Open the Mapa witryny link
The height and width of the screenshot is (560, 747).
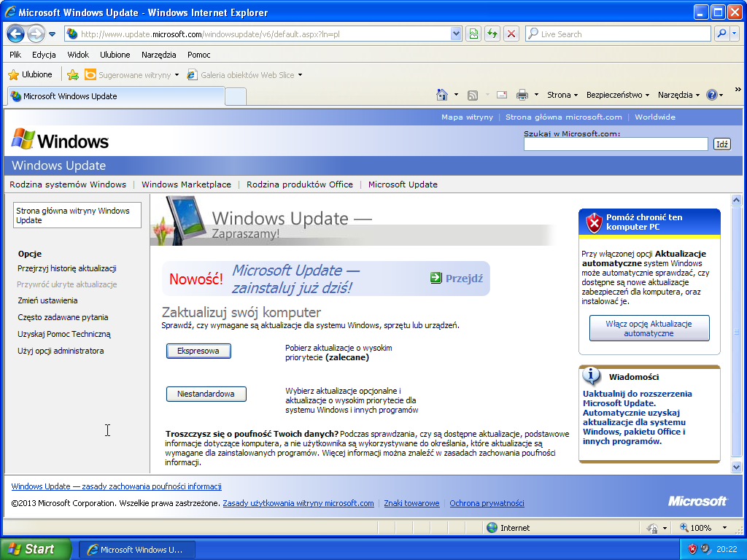coord(467,117)
